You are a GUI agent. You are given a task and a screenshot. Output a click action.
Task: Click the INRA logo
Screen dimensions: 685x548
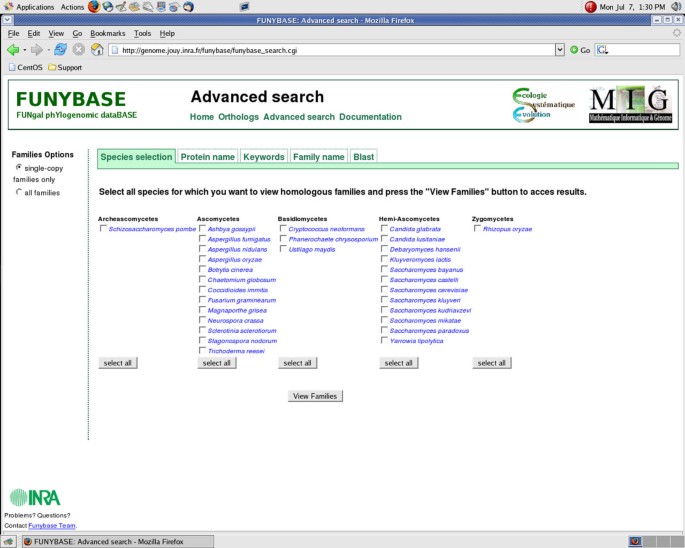(35, 497)
